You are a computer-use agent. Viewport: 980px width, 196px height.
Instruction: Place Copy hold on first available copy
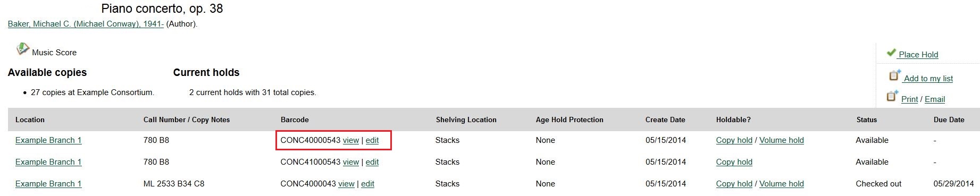734,140
